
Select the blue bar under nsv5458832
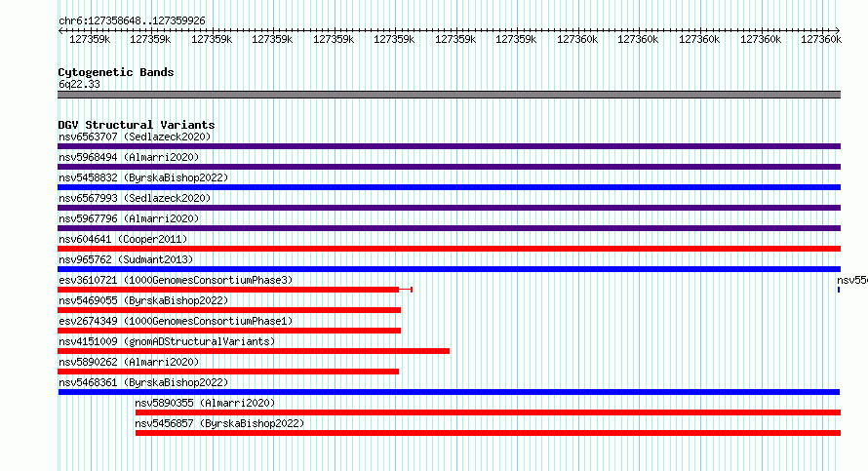tap(449, 187)
